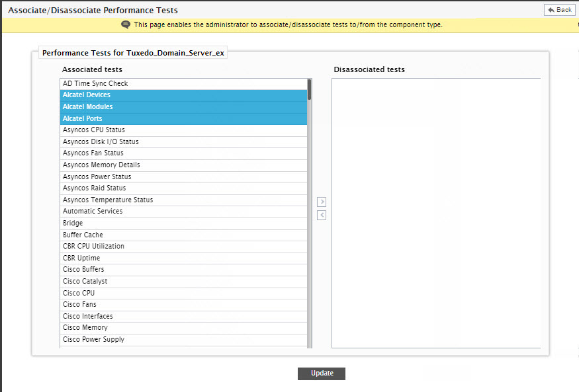
Task: Click the Back button
Action: (559, 10)
